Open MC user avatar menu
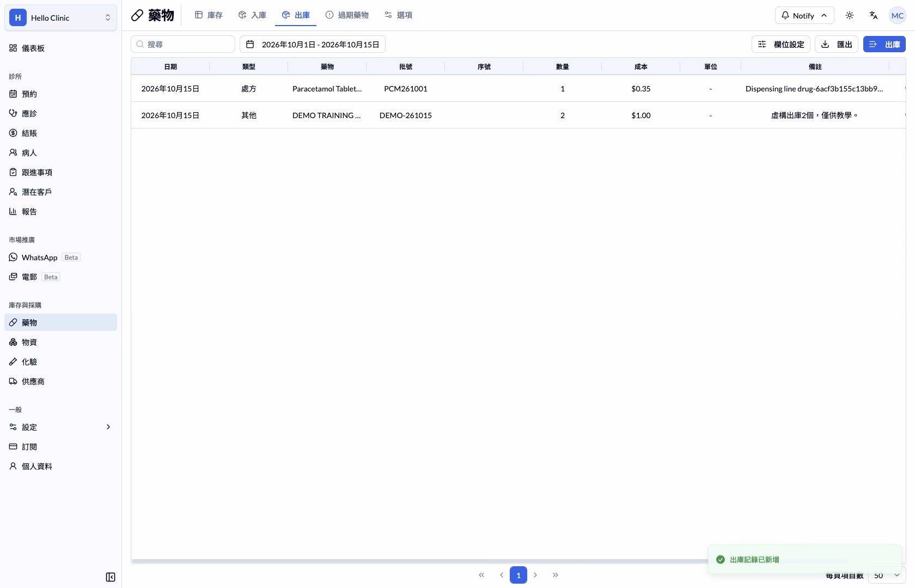The image size is (915, 588). click(898, 15)
